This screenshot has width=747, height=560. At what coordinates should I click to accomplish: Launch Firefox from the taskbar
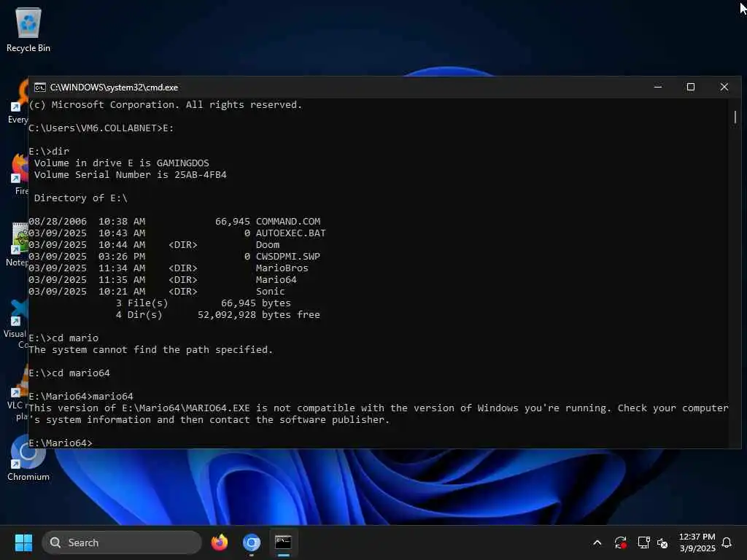point(219,542)
